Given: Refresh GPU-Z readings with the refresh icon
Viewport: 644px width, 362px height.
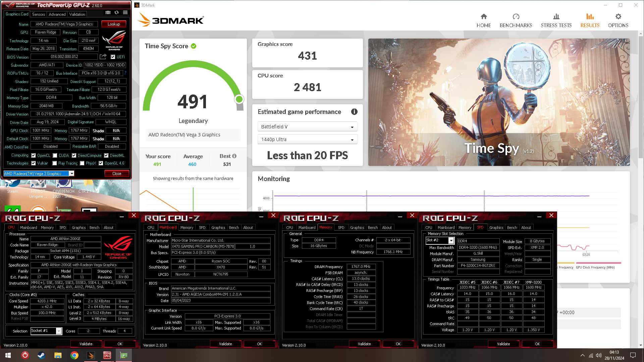Looking at the screenshot, I should [116, 13].
